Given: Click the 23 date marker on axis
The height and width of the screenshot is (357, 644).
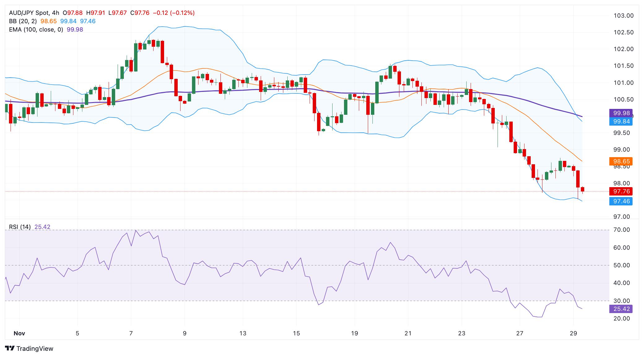Looking at the screenshot, I should tap(462, 333).
